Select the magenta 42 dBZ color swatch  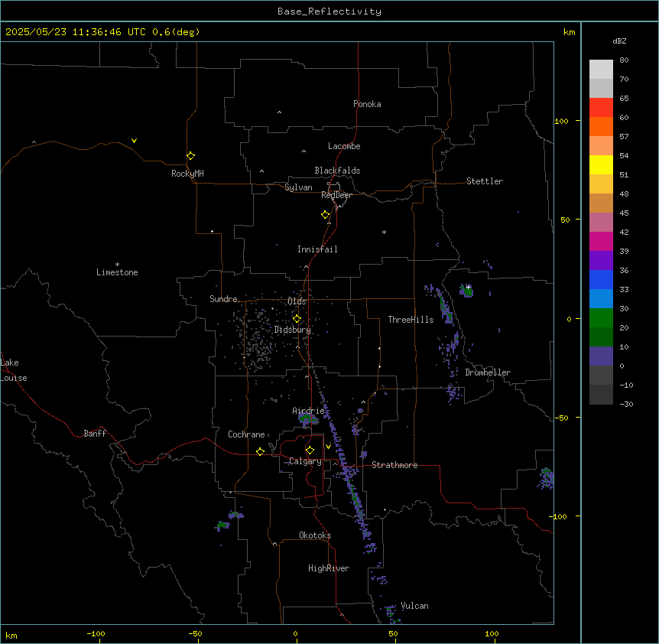(x=601, y=241)
